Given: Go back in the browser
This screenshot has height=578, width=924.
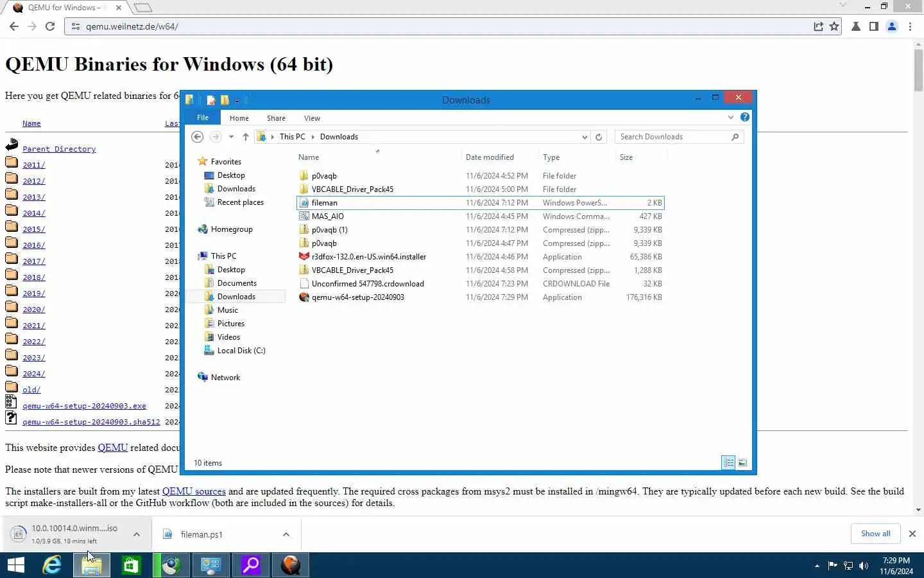Looking at the screenshot, I should coord(14,26).
